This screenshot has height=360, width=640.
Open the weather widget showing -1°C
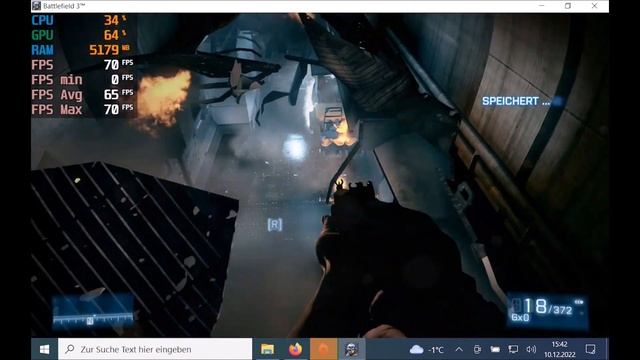coord(426,349)
